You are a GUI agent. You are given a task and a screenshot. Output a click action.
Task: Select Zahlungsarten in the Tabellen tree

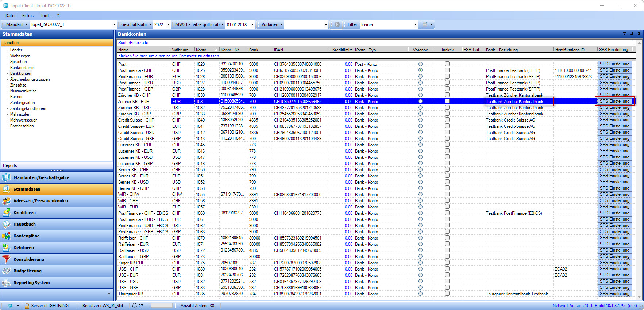(22, 103)
